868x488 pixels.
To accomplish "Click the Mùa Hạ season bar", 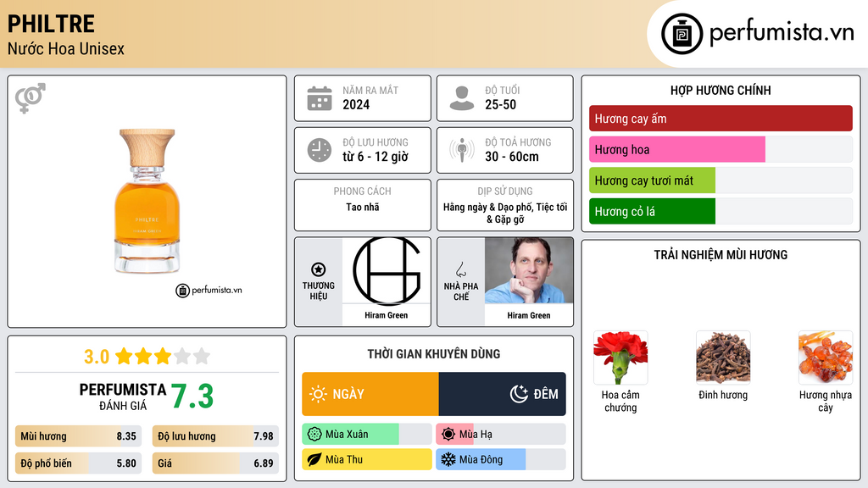I will click(501, 435).
